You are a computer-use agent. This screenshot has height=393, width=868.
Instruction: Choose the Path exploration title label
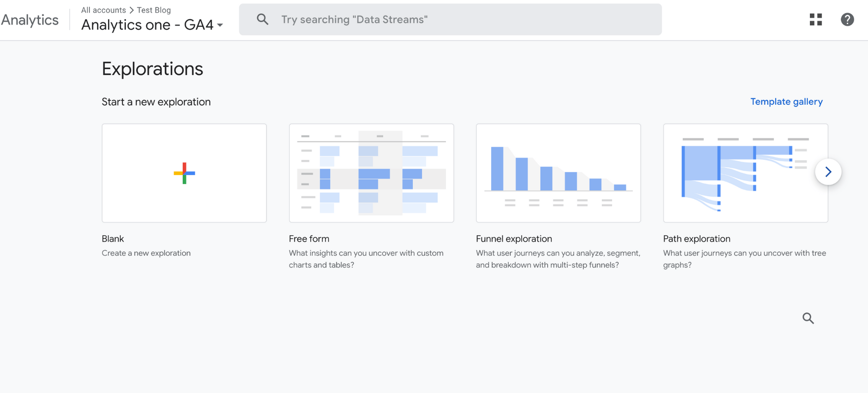click(x=697, y=239)
